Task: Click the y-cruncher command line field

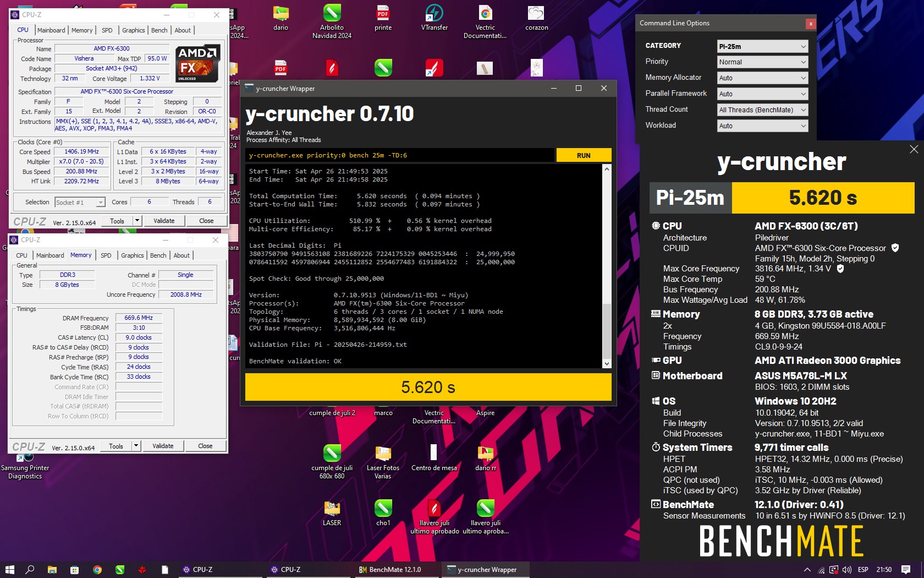Action: 400,156
